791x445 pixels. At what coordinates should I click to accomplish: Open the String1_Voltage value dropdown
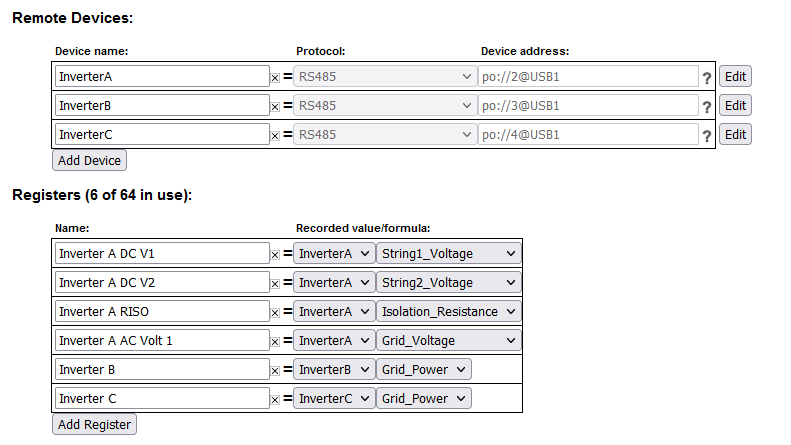[448, 253]
